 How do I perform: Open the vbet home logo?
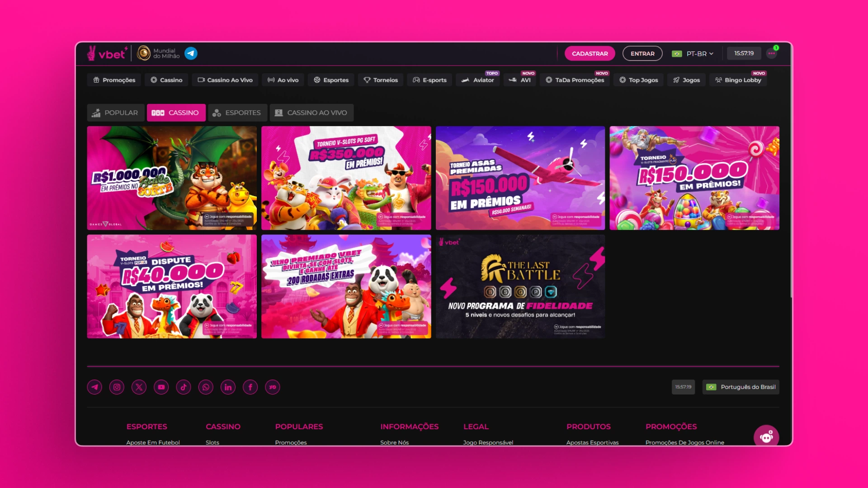pos(106,53)
